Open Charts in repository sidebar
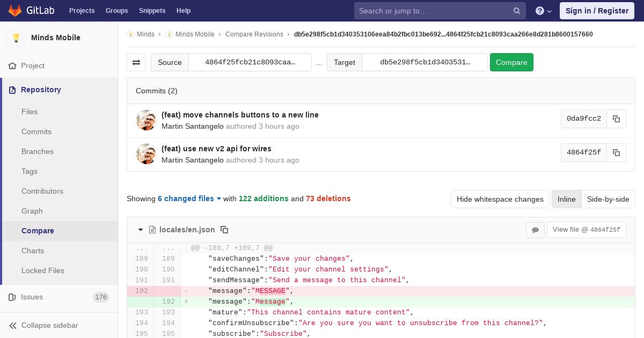 tap(33, 251)
